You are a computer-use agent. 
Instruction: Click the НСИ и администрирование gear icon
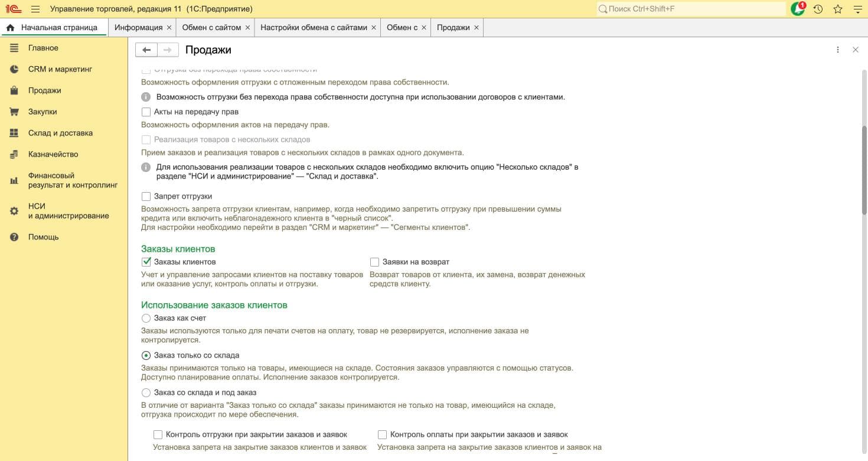(x=14, y=211)
